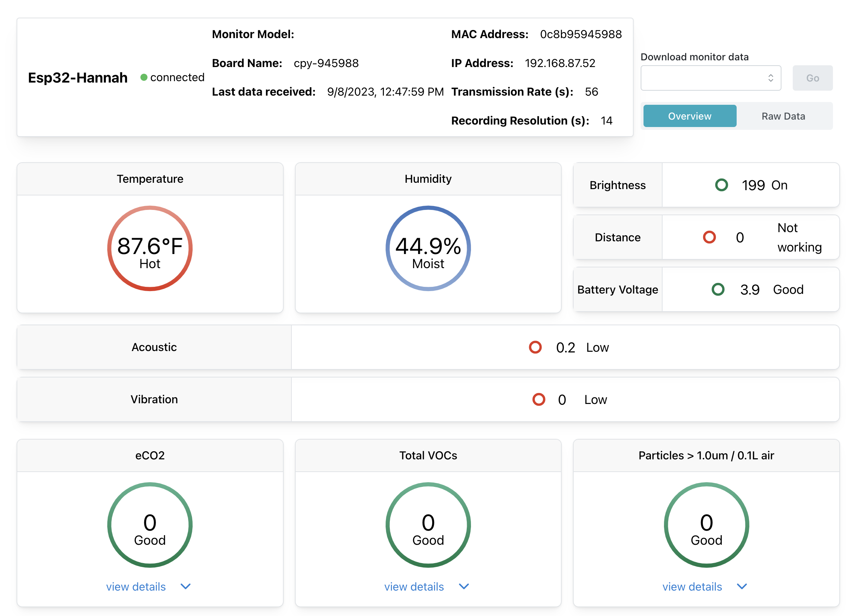Click the Temperature 87.6°F gauge circle
This screenshot has height=616, width=858.
coord(150,248)
